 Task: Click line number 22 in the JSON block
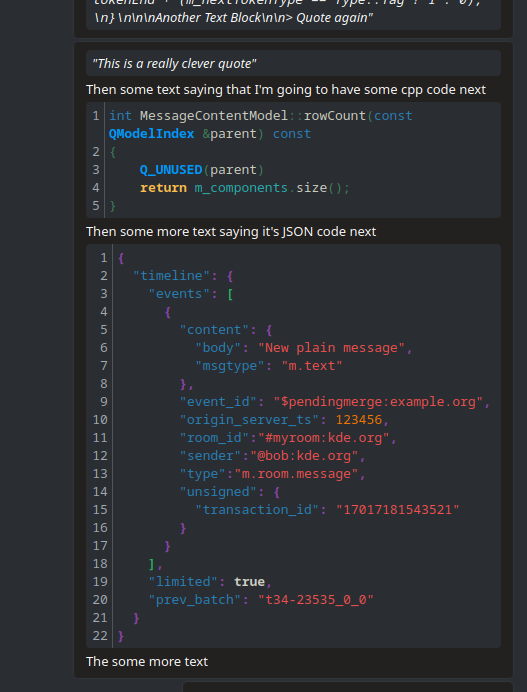pos(100,636)
